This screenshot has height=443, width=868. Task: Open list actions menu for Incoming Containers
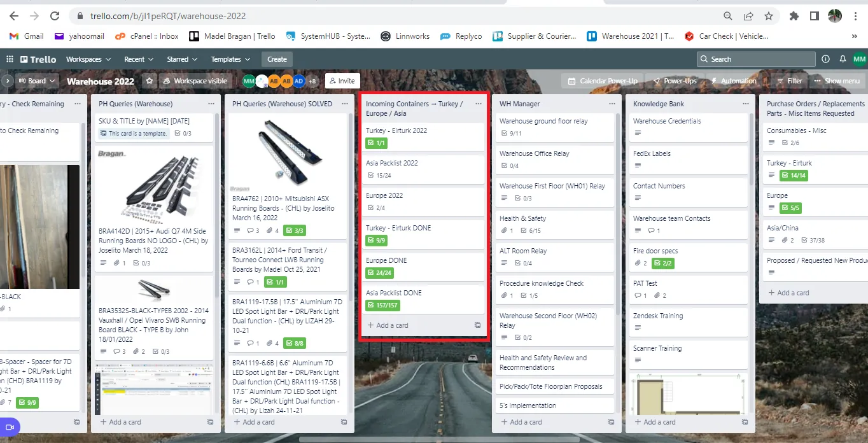pyautogui.click(x=478, y=104)
